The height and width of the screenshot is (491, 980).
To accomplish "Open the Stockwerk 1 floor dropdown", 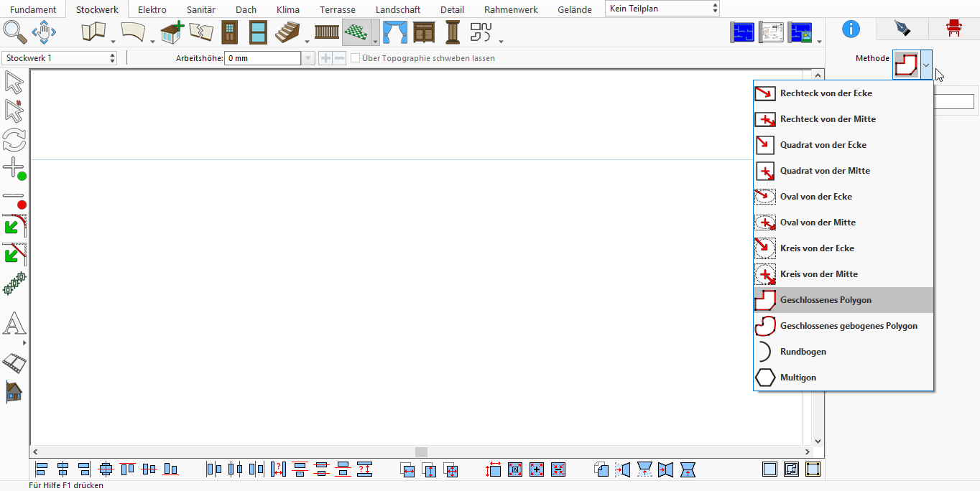I will (60, 58).
